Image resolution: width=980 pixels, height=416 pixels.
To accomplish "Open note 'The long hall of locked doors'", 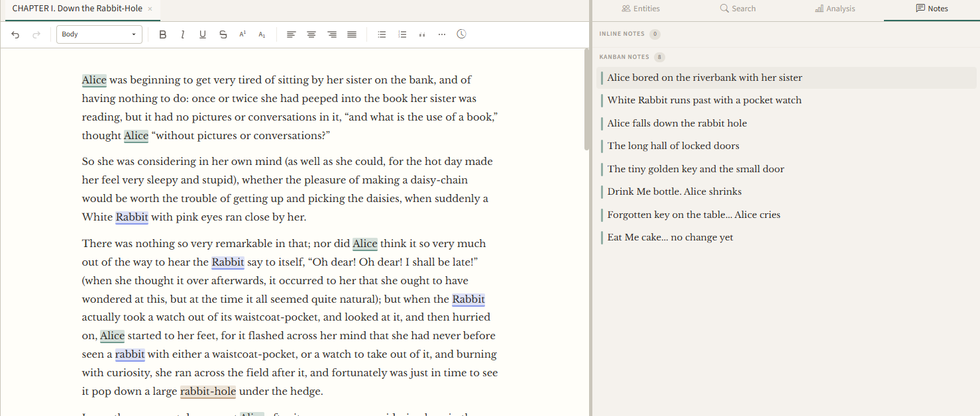I will 787,146.
